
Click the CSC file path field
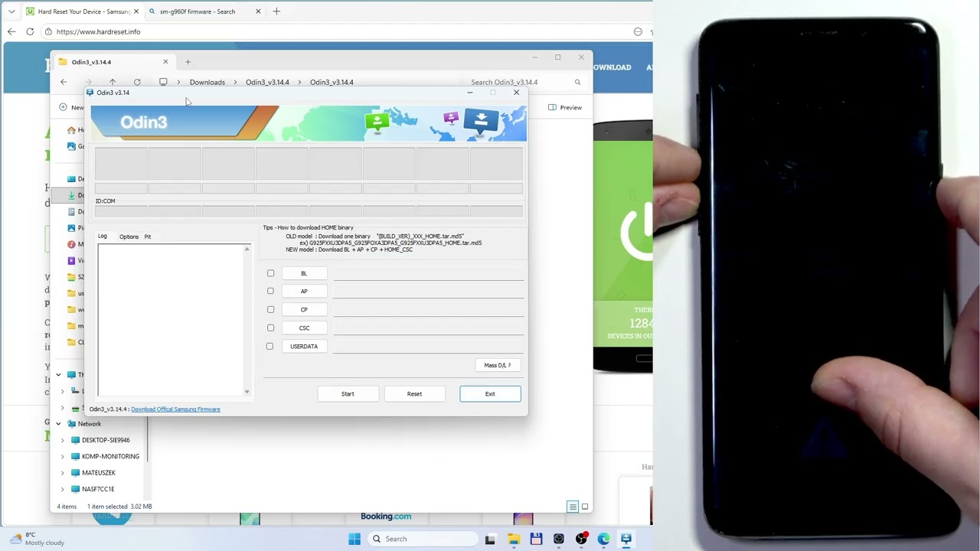[x=429, y=328]
